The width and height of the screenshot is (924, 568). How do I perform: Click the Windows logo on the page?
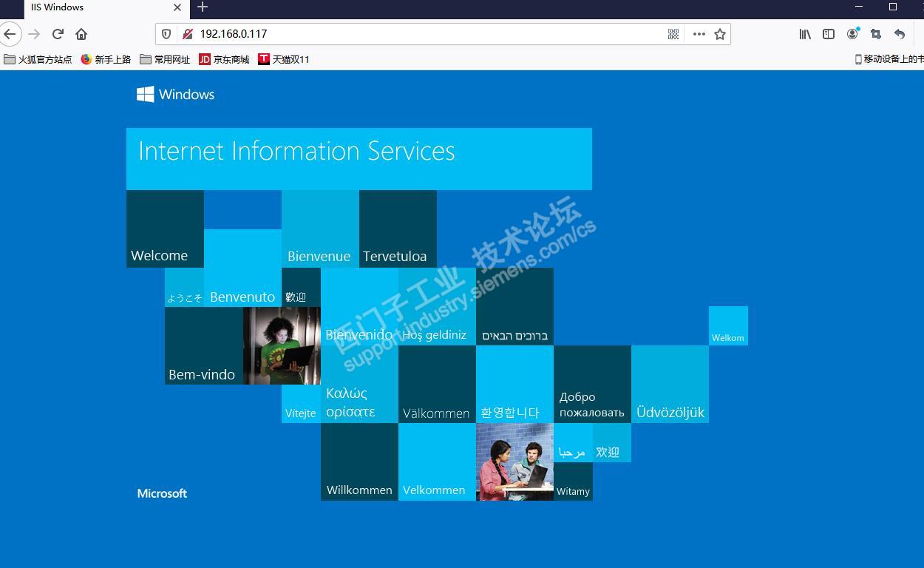175,94
